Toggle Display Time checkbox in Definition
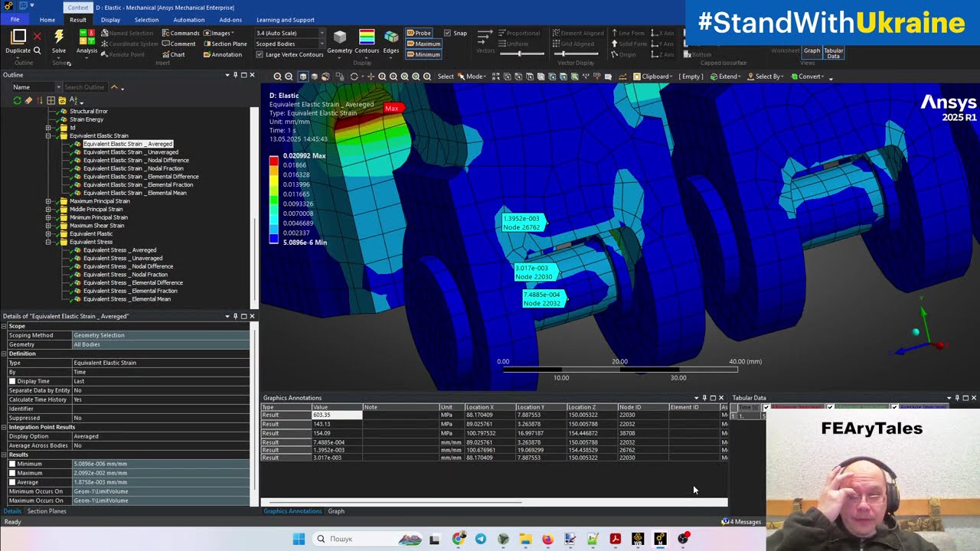Image resolution: width=980 pixels, height=551 pixels. click(12, 381)
